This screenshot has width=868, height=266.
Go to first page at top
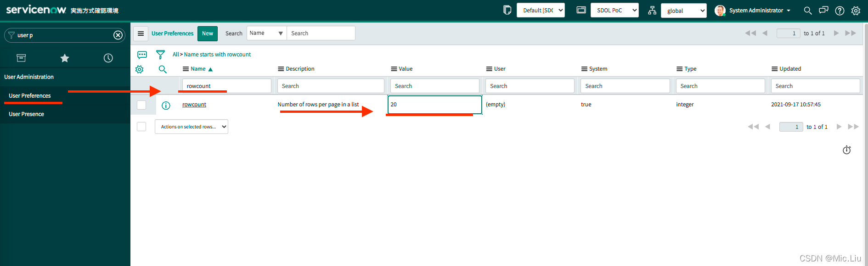point(750,33)
